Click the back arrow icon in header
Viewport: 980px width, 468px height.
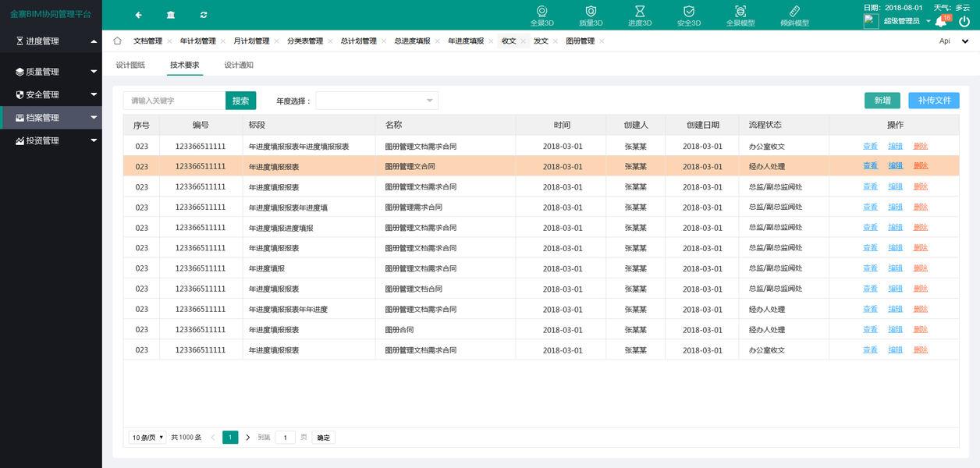tap(138, 15)
